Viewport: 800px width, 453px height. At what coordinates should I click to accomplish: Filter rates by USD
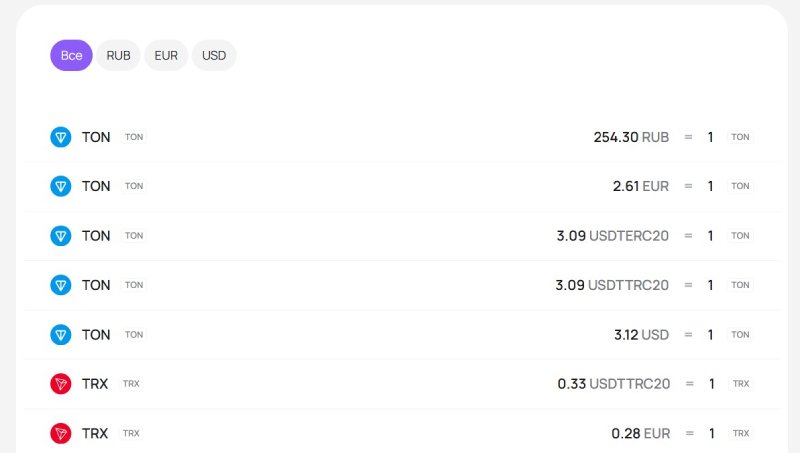214,55
